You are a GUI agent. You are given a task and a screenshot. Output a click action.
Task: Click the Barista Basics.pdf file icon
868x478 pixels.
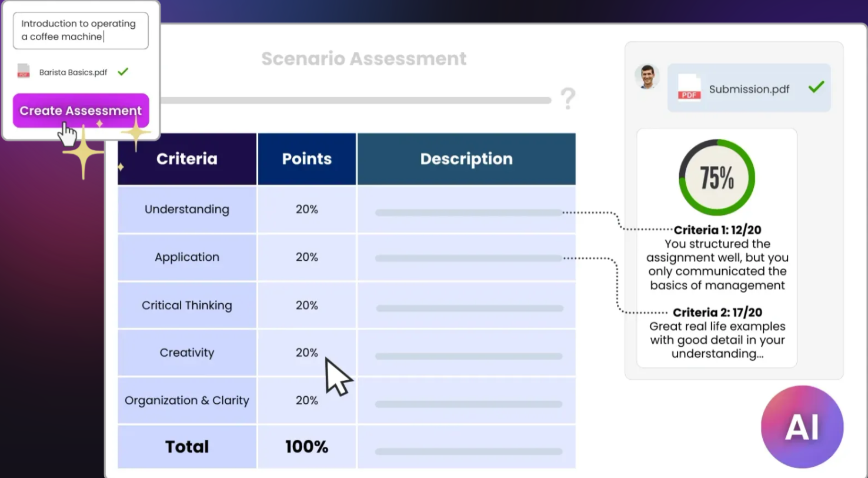pos(24,72)
